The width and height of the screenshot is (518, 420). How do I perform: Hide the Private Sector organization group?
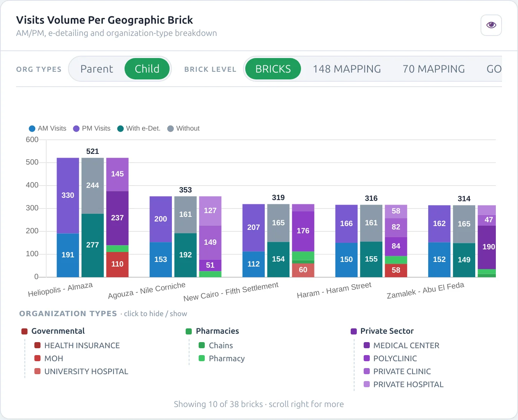pyautogui.click(x=382, y=331)
